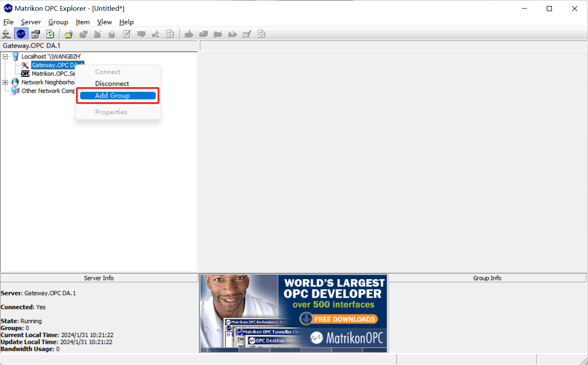Click the MatrikonOPC logo in the banner
Image resolution: width=588 pixels, height=365 pixels.
(347, 338)
